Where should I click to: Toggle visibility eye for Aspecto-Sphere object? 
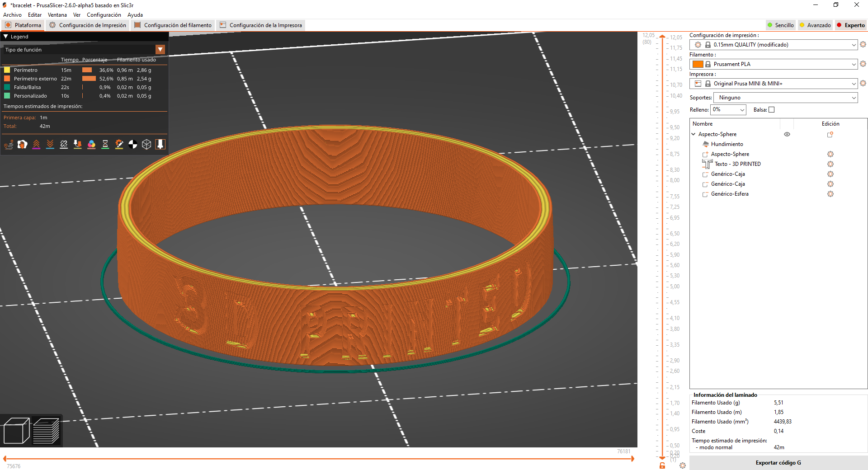click(x=787, y=134)
